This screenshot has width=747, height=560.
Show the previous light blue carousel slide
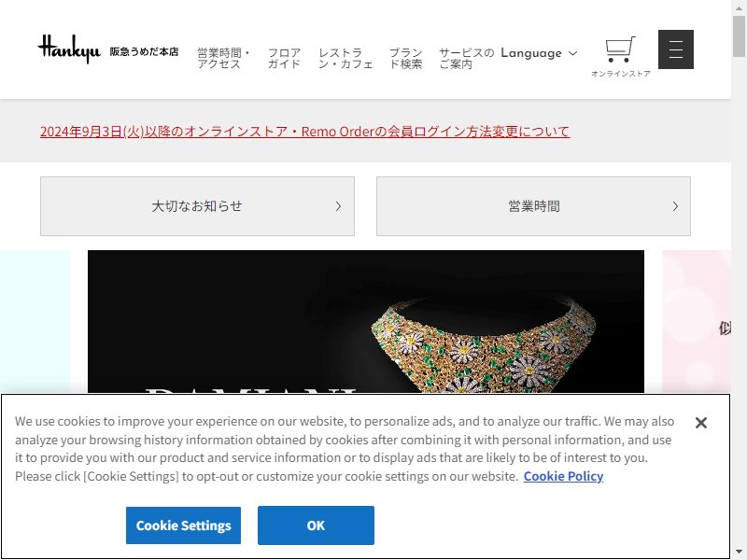coord(35,321)
